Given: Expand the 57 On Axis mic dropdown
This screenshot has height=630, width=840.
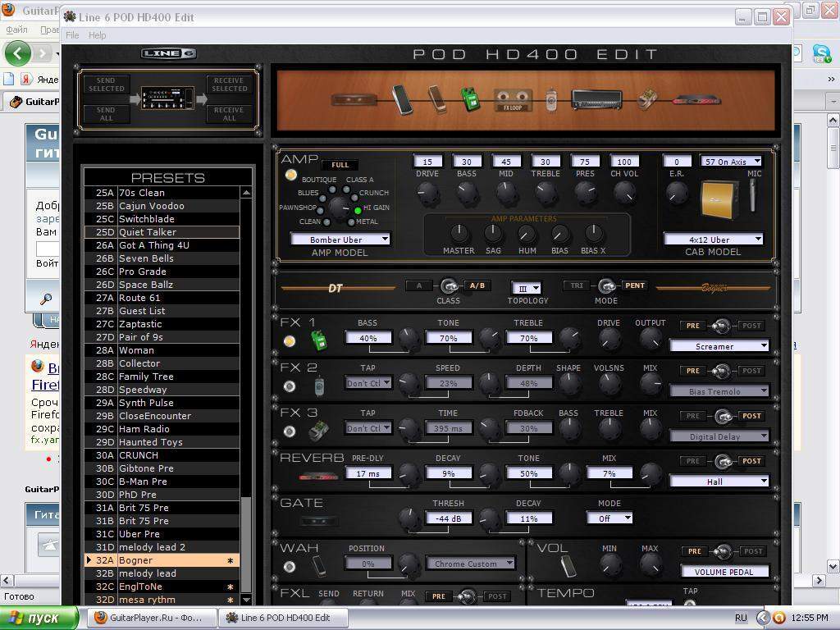Looking at the screenshot, I should [x=731, y=162].
